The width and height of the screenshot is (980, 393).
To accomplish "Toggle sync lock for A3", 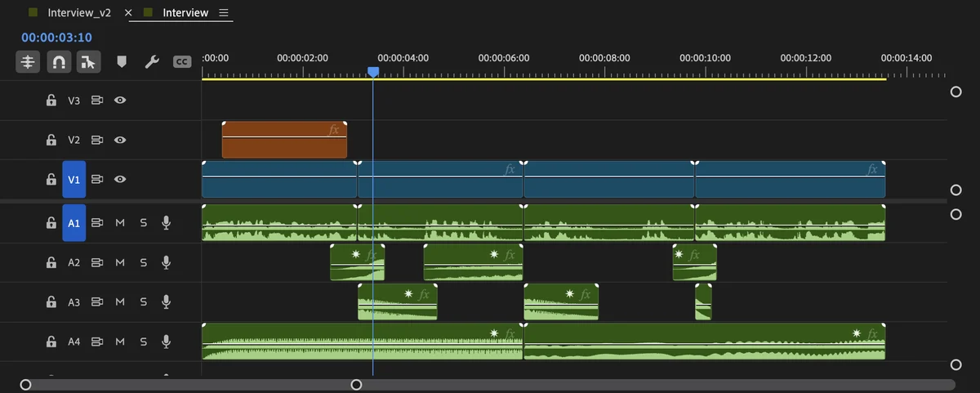I will (97, 301).
